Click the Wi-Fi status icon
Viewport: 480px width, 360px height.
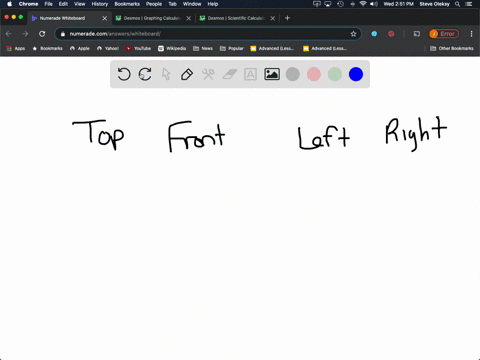point(363,4)
